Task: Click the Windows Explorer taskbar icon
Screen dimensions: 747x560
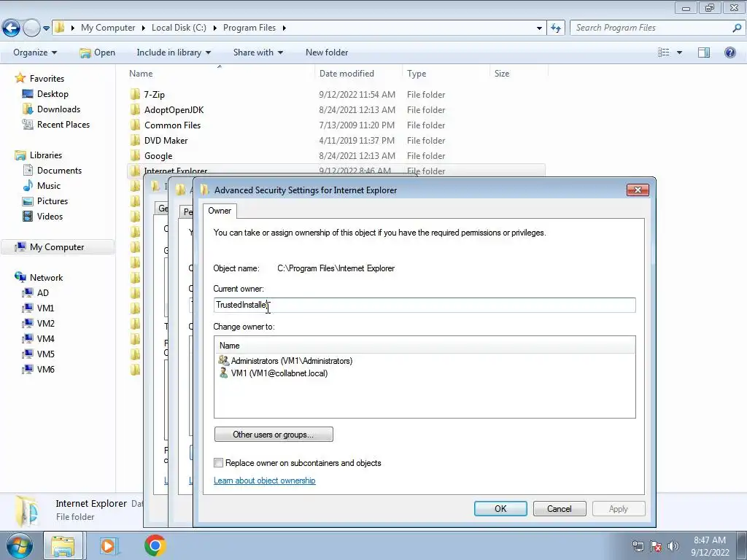Action: pos(63,545)
